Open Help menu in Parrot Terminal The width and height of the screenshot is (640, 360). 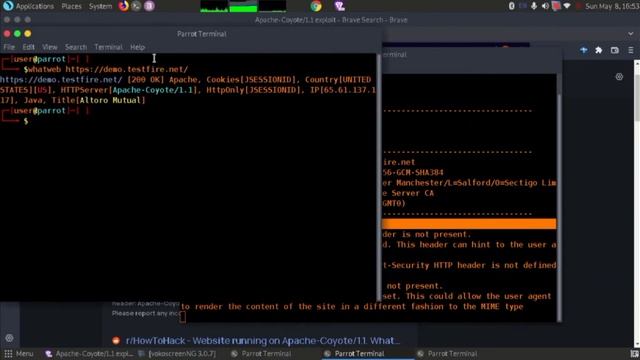point(138,47)
